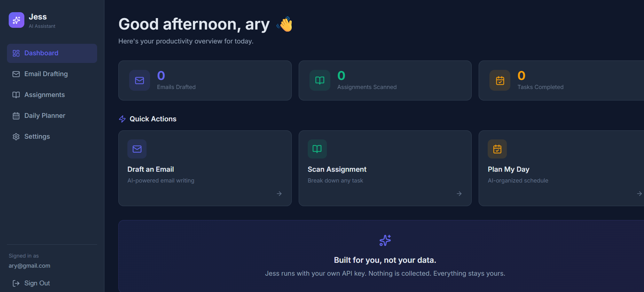This screenshot has width=644, height=292.
Task: Click the envelope icon beside Emails Drafted
Action: point(140,80)
